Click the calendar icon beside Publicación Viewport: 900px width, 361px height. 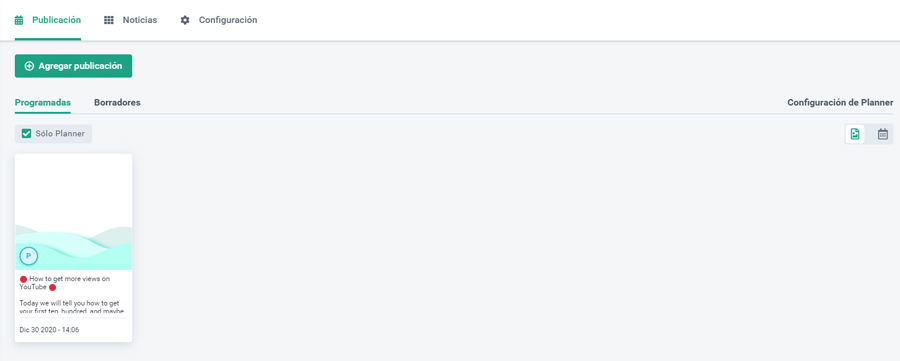(x=19, y=20)
